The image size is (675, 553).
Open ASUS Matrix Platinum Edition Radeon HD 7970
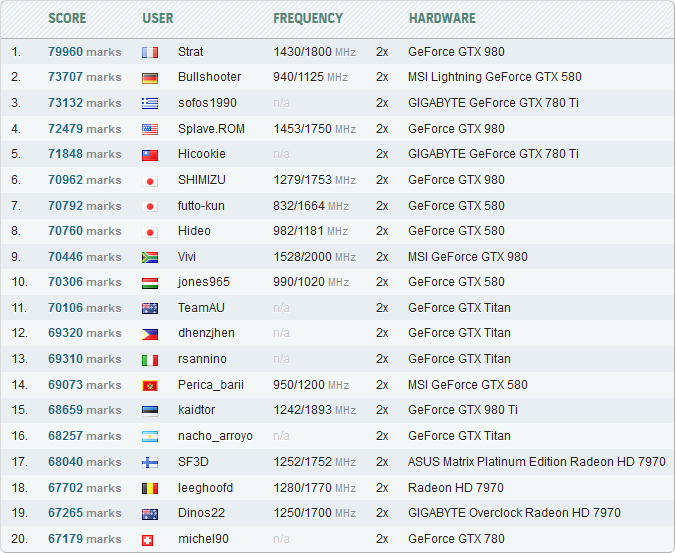pos(536,462)
